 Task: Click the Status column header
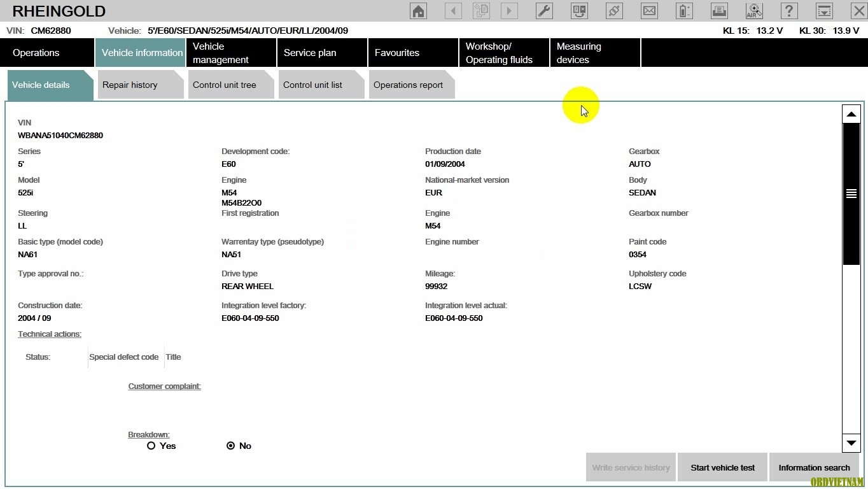(x=38, y=357)
